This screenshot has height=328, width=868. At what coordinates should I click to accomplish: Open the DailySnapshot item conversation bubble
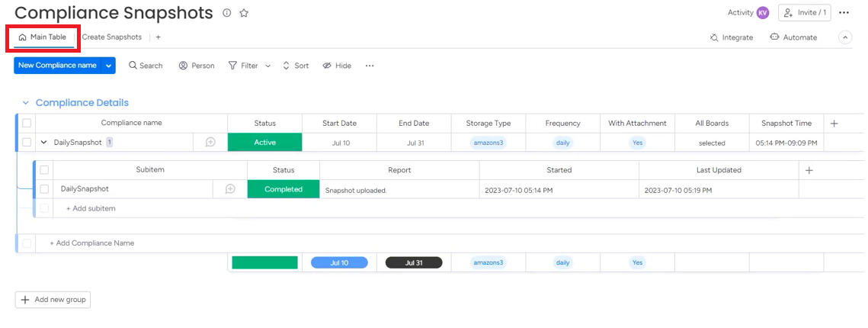click(210, 143)
